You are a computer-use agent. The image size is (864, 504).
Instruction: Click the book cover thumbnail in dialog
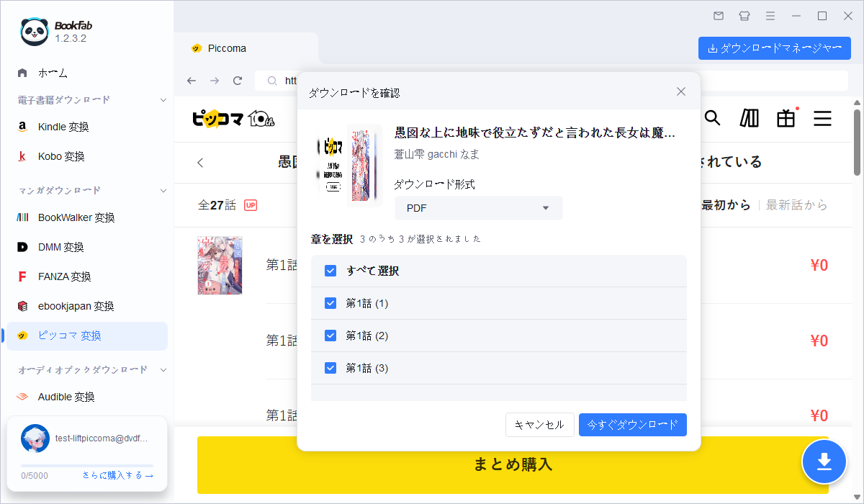(351, 165)
